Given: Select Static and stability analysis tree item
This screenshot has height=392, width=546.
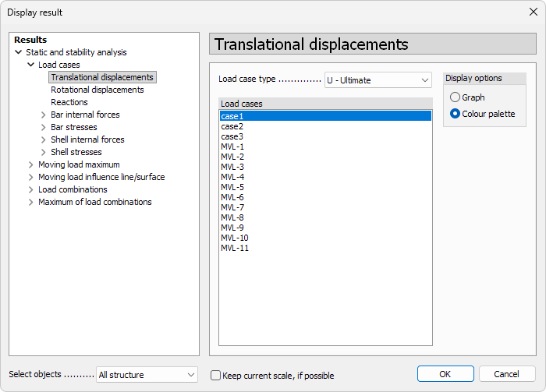Looking at the screenshot, I should [x=76, y=52].
